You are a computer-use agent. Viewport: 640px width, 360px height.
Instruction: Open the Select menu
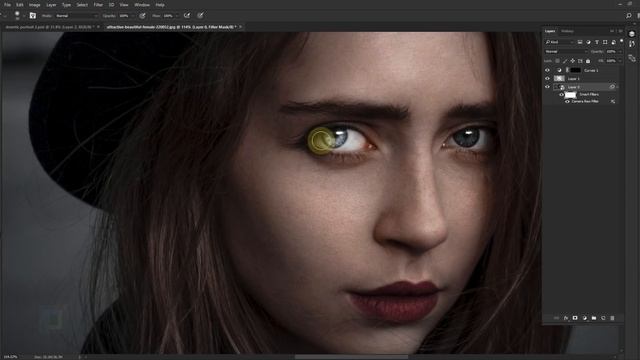[x=82, y=5]
